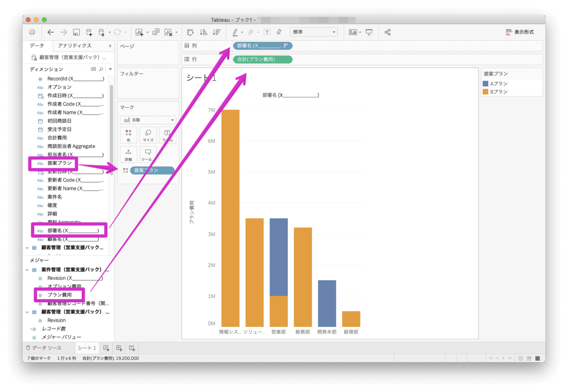Image resolution: width=568 pixels, height=392 pixels.
Task: Select the オプション dimension field
Action: point(59,87)
